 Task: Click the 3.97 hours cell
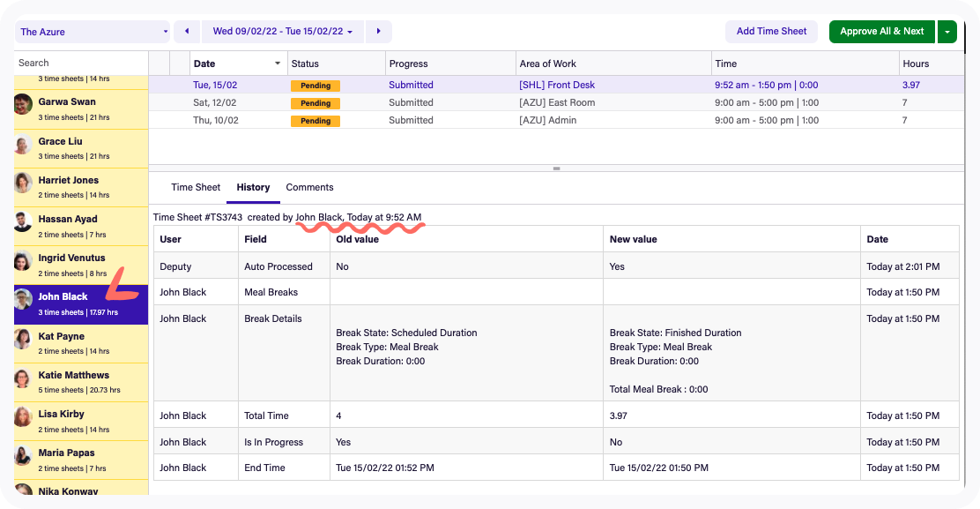click(910, 85)
